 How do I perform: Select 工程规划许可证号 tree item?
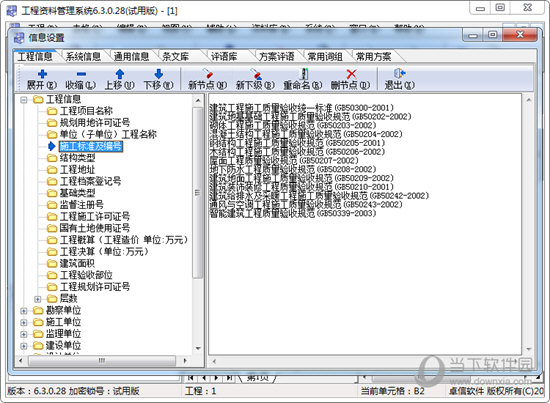tap(95, 287)
